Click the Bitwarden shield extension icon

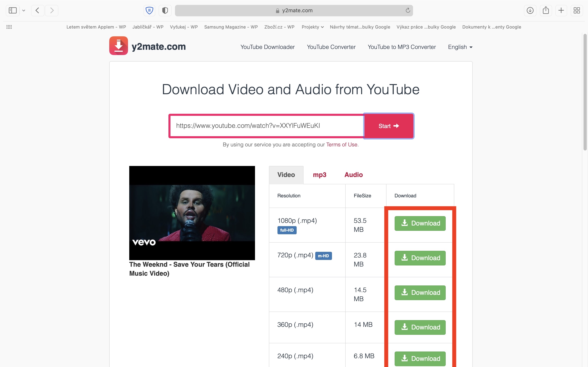pyautogui.click(x=149, y=10)
